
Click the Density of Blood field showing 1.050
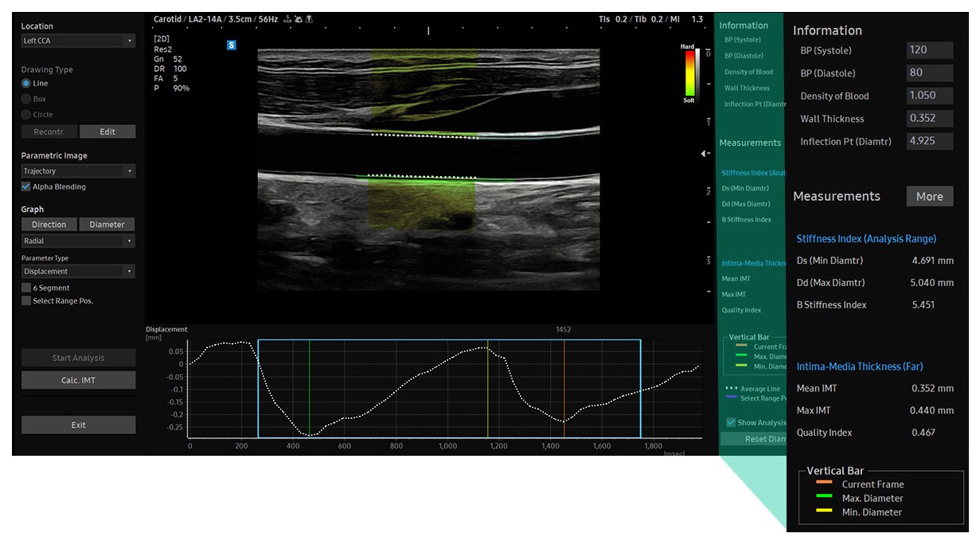click(929, 96)
